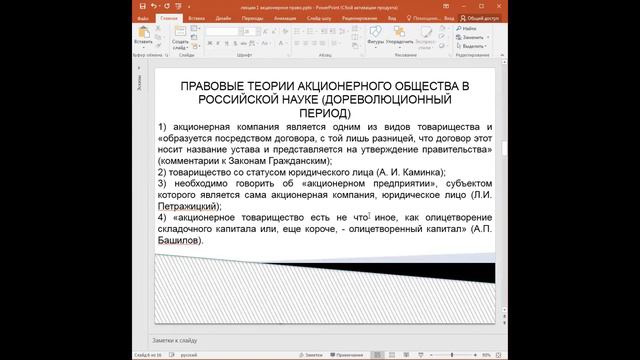Toggle numbered list

(x=310, y=31)
